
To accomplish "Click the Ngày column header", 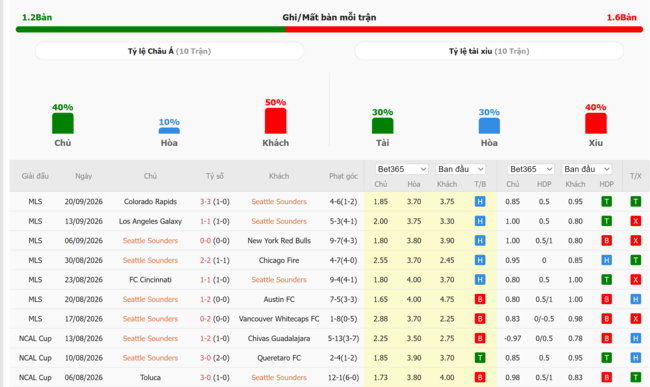I will pos(83,176).
